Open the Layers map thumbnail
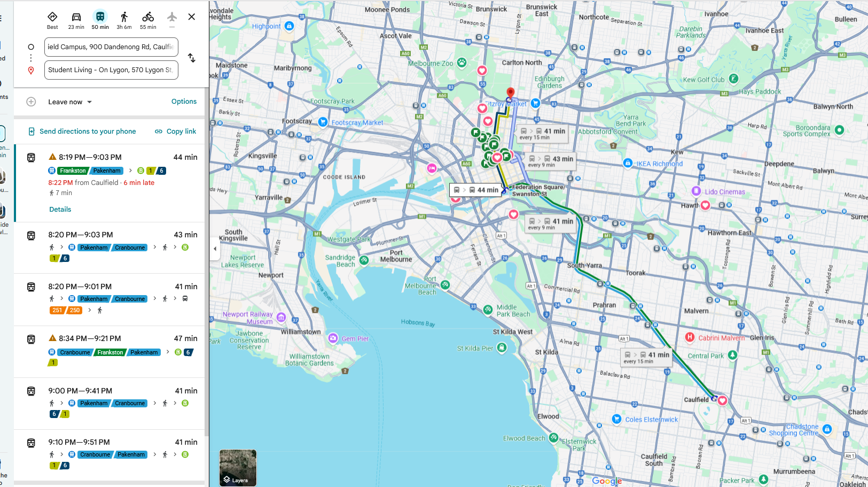 coord(238,467)
